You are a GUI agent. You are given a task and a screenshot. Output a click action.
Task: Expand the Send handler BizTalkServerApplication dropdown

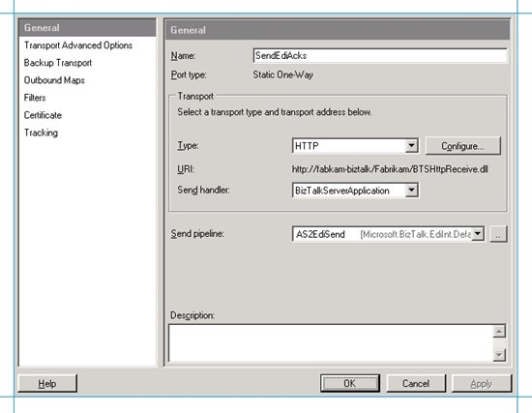(411, 191)
